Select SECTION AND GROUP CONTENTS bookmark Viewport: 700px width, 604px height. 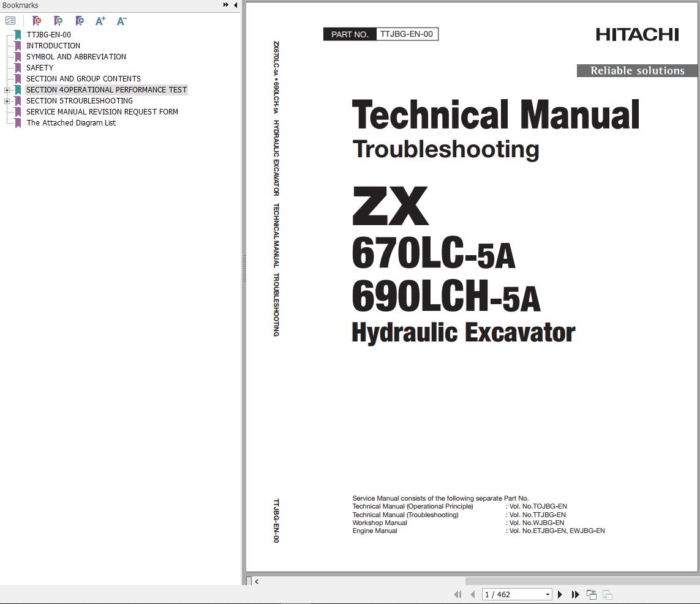83,78
